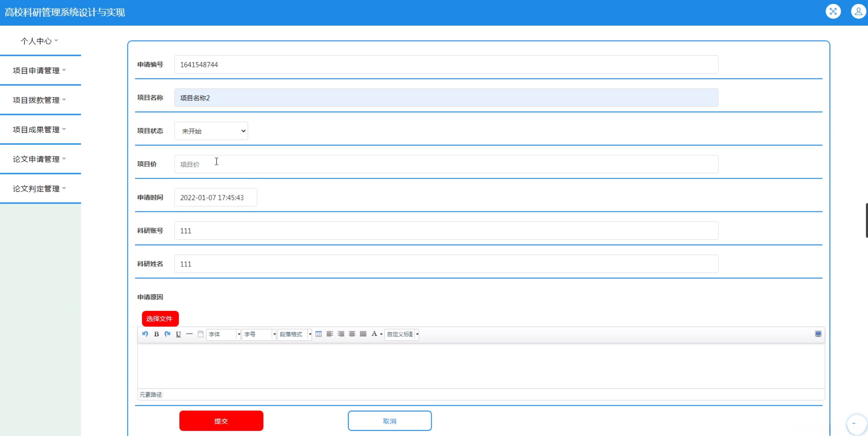Toggle bold formatting in the editor
The height and width of the screenshot is (436, 868).
tap(157, 334)
